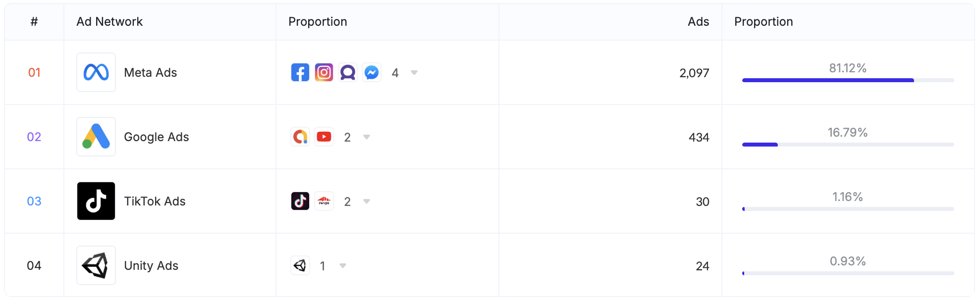Click the 81.12% proportion progress bar

[x=848, y=80]
